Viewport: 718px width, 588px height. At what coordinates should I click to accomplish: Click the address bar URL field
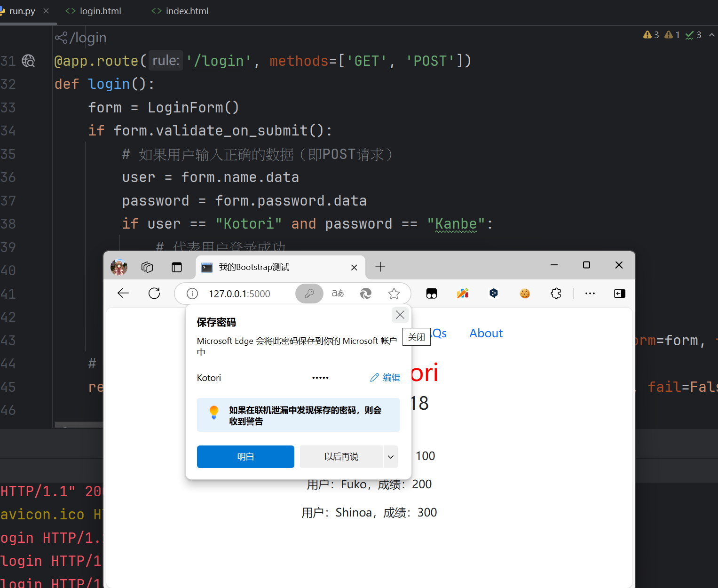tap(240, 294)
